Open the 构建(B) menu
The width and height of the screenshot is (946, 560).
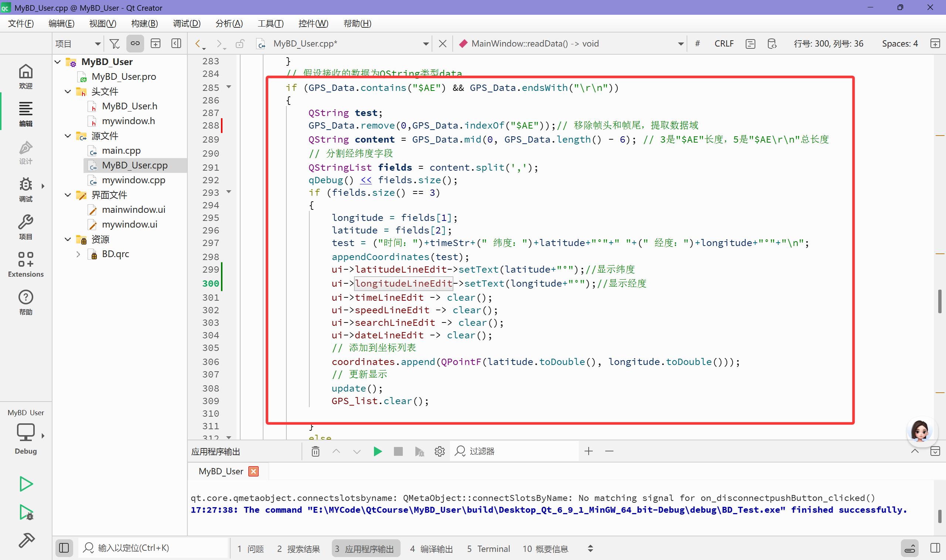(144, 23)
